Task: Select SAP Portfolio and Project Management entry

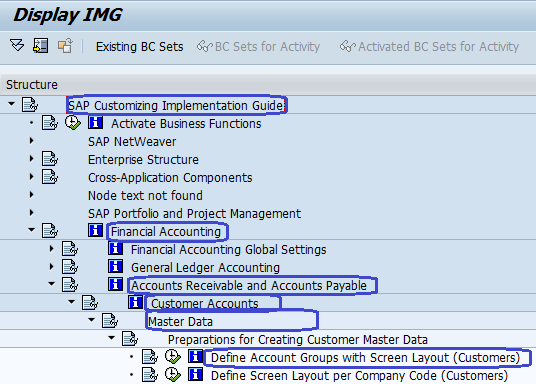Action: [195, 213]
